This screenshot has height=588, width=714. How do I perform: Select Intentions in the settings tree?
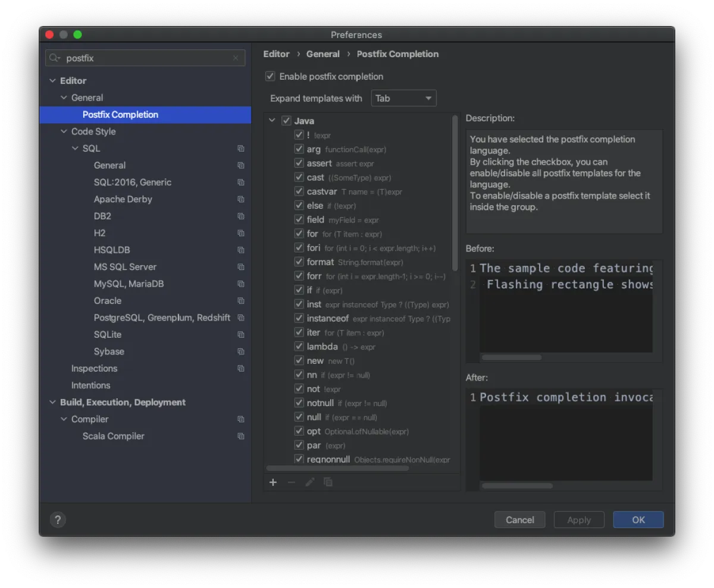tap(90, 385)
